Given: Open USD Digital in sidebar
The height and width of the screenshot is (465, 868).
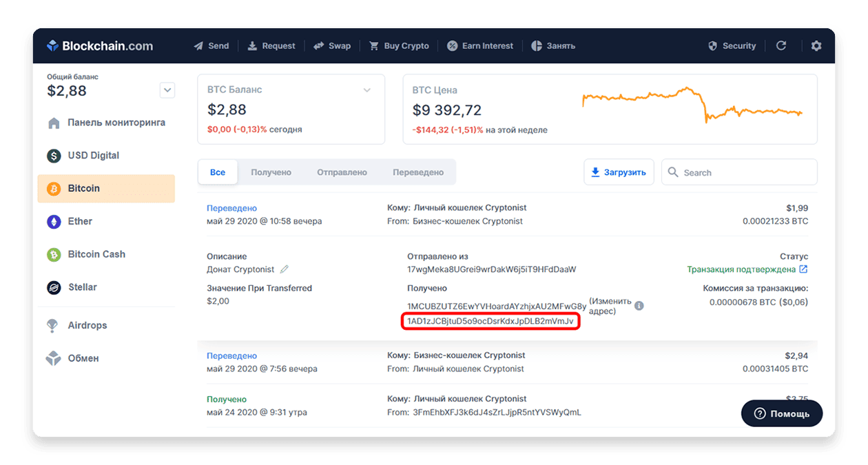Looking at the screenshot, I should (106, 156).
